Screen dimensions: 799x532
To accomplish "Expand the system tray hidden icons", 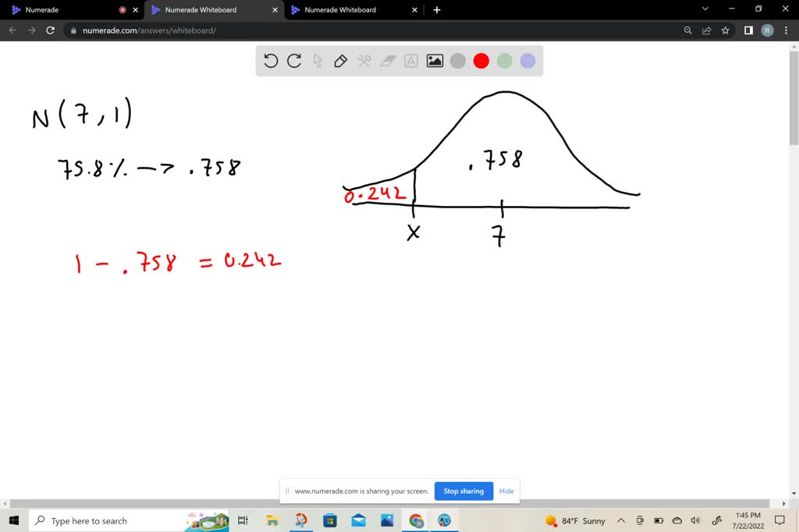I will (x=621, y=521).
